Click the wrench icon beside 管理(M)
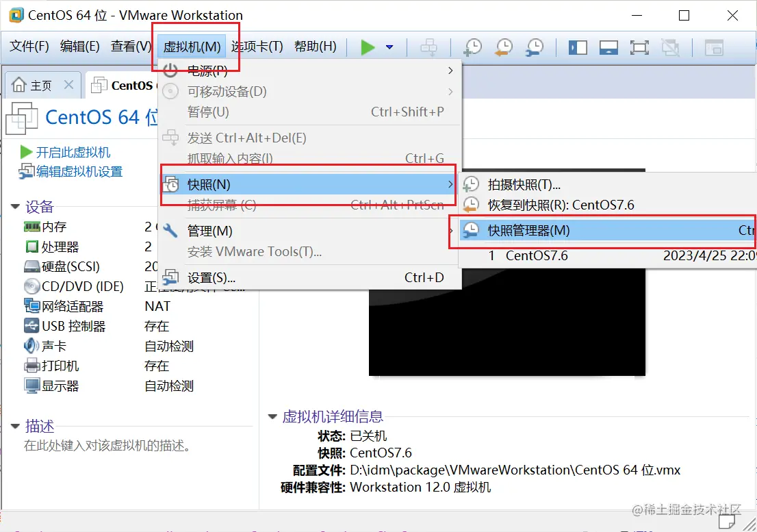The width and height of the screenshot is (757, 532). click(170, 230)
